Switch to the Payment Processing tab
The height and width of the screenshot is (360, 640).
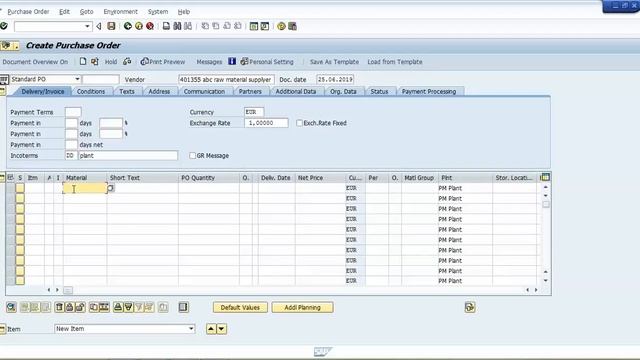click(429, 91)
